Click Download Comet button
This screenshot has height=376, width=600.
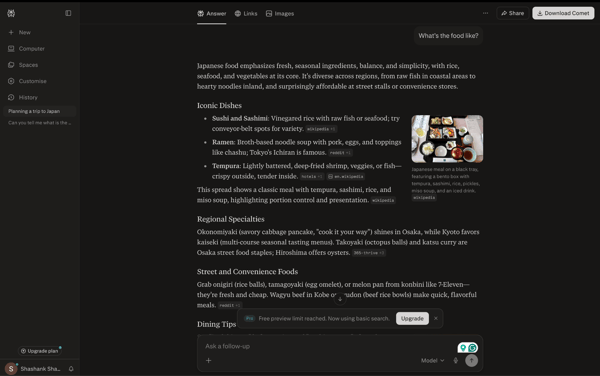(x=563, y=13)
